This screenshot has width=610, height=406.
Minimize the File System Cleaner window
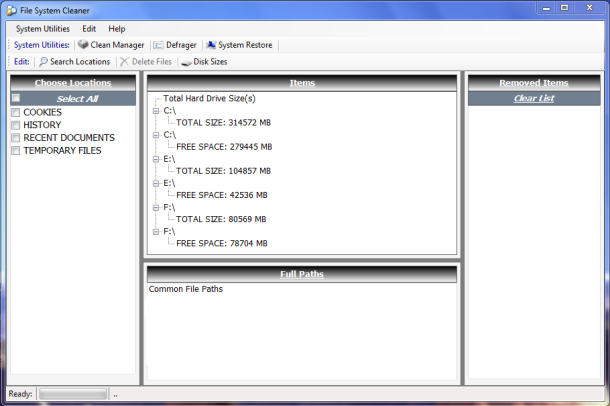pyautogui.click(x=546, y=8)
